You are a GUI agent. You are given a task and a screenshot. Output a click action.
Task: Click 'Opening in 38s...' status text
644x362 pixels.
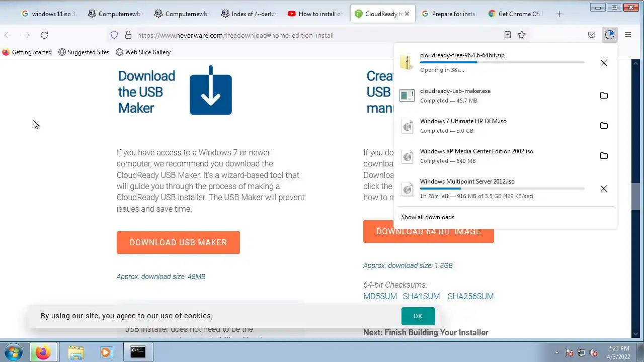(442, 70)
